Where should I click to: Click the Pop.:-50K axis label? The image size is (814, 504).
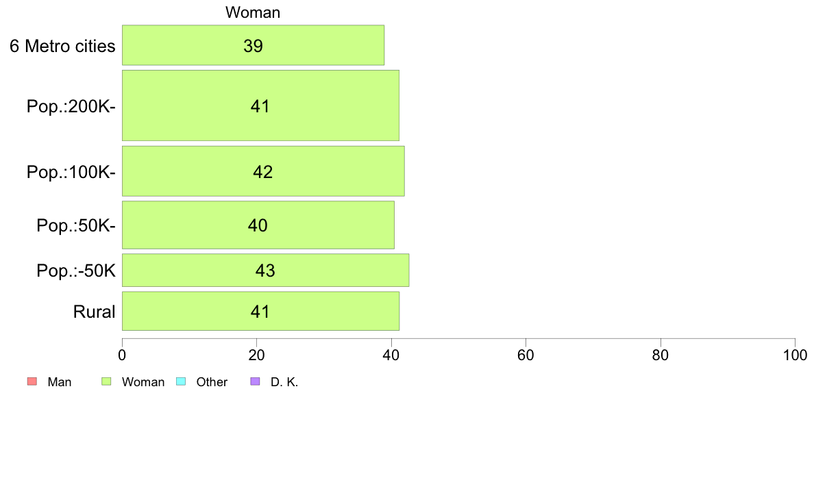click(76, 271)
